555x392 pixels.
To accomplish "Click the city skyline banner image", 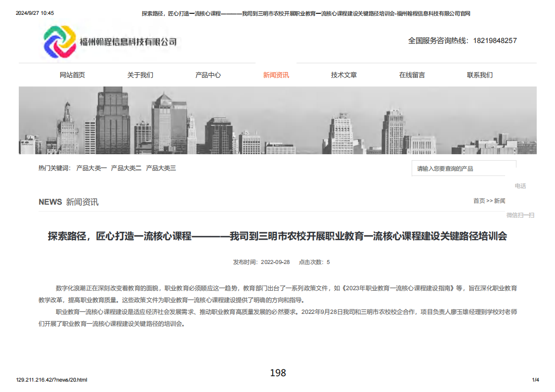I will click(278, 121).
